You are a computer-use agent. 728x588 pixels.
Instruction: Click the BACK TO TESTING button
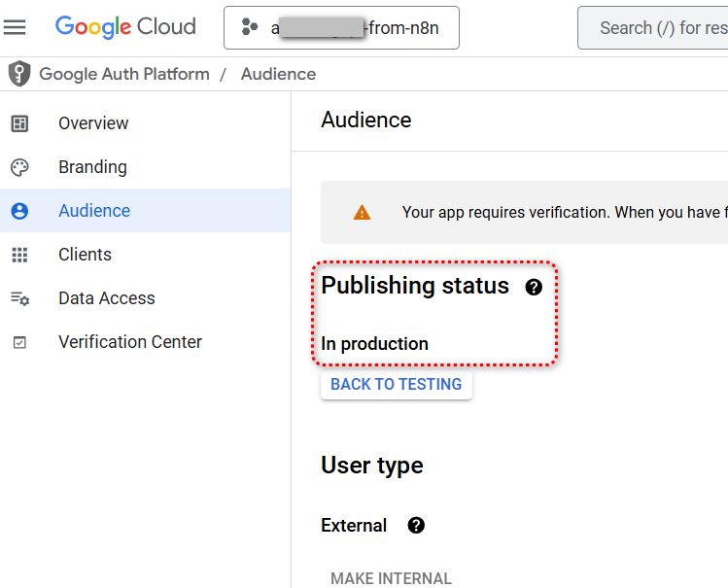397,384
